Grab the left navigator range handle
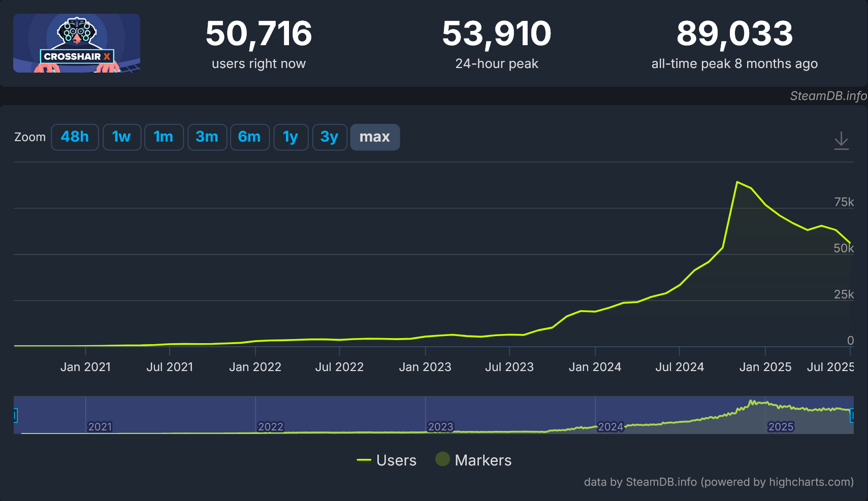Image resolution: width=868 pixels, height=501 pixels. click(x=15, y=416)
